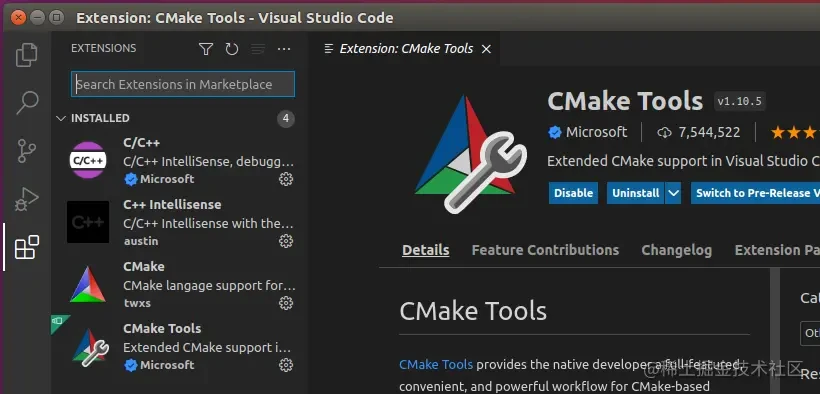Switch to the Feature Contributions tab
This screenshot has height=394, width=820.
[545, 250]
